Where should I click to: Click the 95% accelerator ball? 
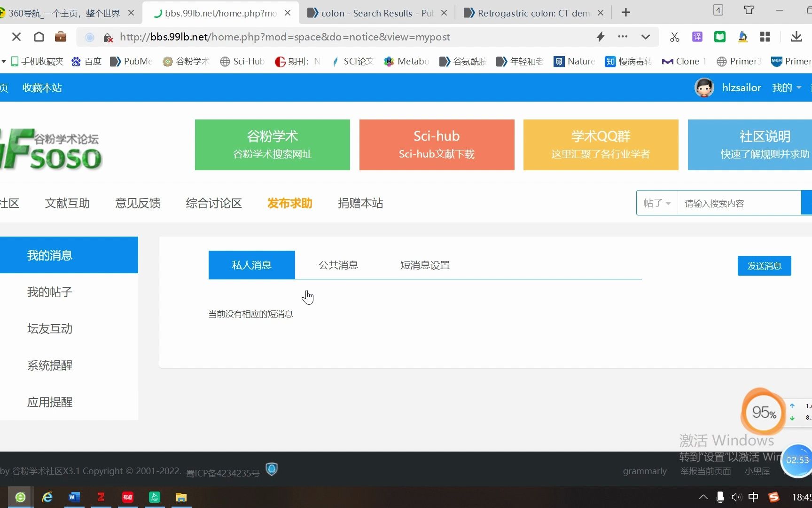[764, 413]
